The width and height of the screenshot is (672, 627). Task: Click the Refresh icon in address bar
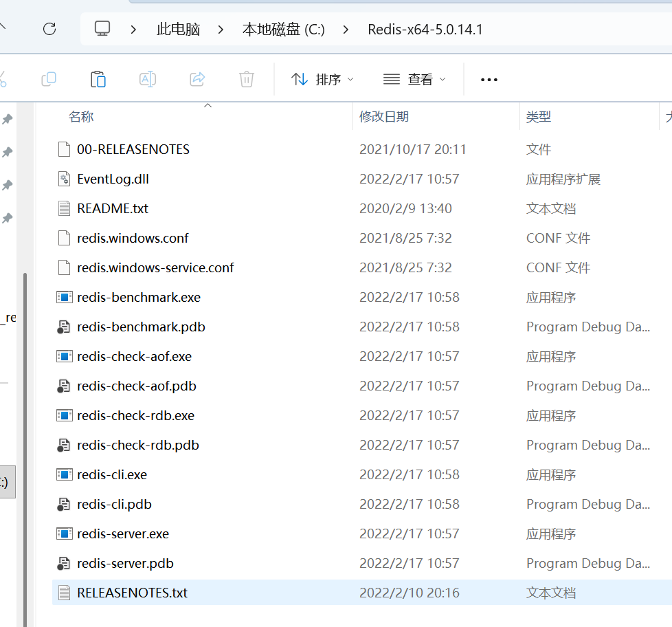coord(49,29)
